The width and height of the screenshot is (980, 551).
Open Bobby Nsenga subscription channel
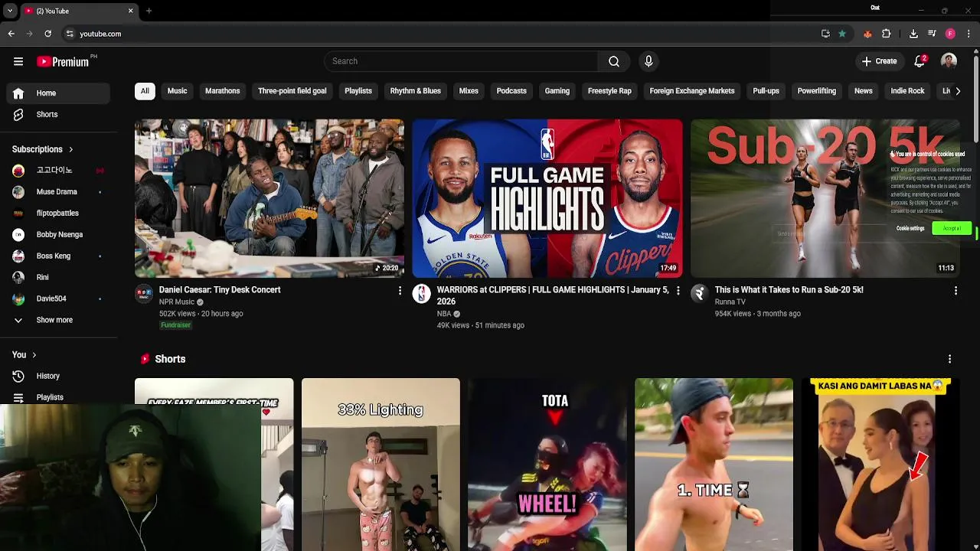point(58,235)
